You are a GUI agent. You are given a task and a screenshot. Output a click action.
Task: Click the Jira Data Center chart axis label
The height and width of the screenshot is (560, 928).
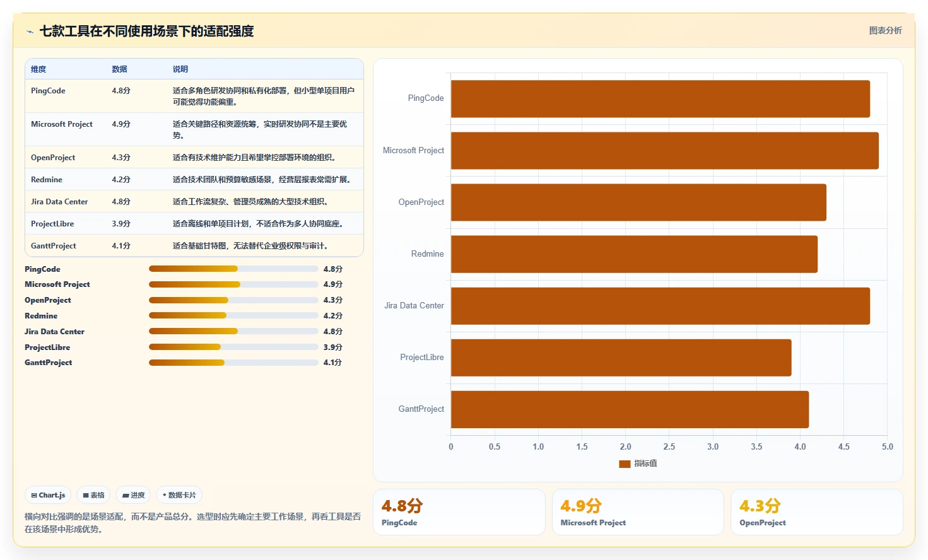[414, 306]
